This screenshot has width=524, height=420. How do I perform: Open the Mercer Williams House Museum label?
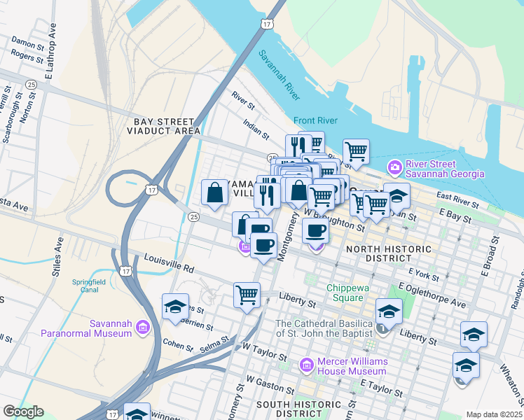[352, 366]
